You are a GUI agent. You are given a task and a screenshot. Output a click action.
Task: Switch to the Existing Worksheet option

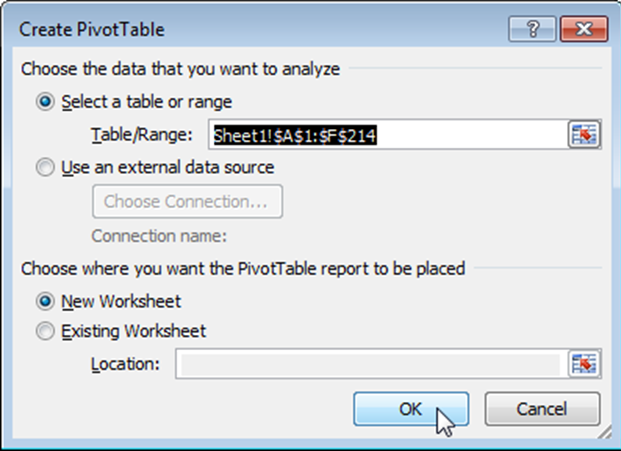coord(45,331)
